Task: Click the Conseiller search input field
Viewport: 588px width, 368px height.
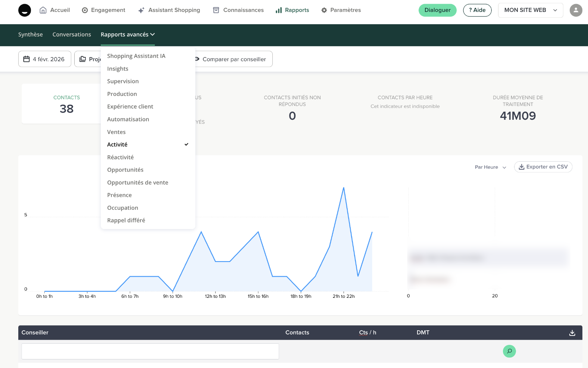Action: [150, 351]
